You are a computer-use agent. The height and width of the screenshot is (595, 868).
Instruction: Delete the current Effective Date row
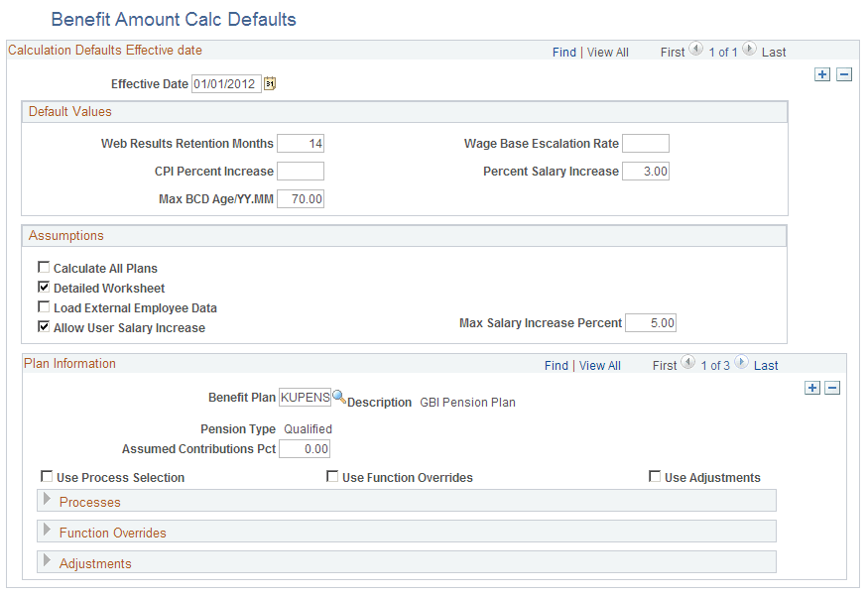click(x=843, y=73)
